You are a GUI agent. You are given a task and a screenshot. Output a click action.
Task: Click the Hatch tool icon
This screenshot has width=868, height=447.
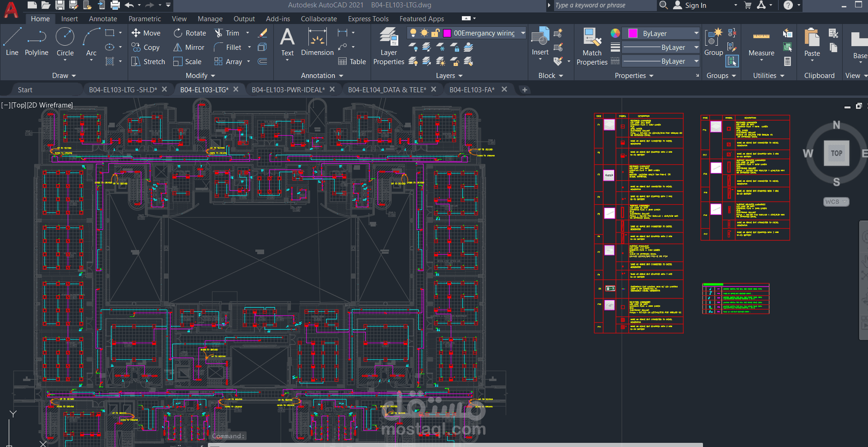point(110,61)
